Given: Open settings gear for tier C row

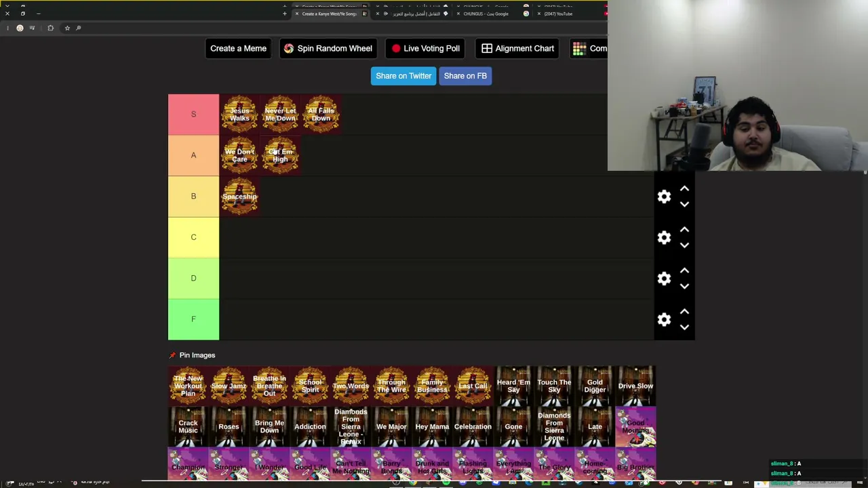Looking at the screenshot, I should click(x=664, y=238).
